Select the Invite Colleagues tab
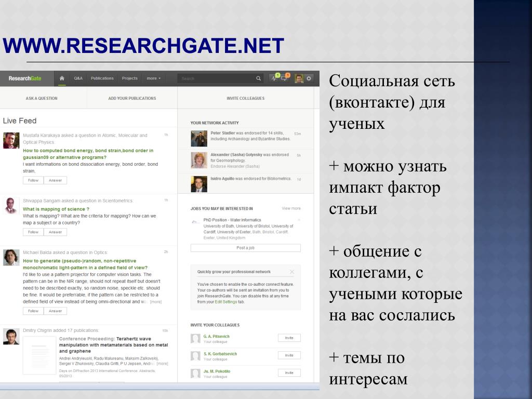The height and width of the screenshot is (399, 532). pyautogui.click(x=246, y=98)
